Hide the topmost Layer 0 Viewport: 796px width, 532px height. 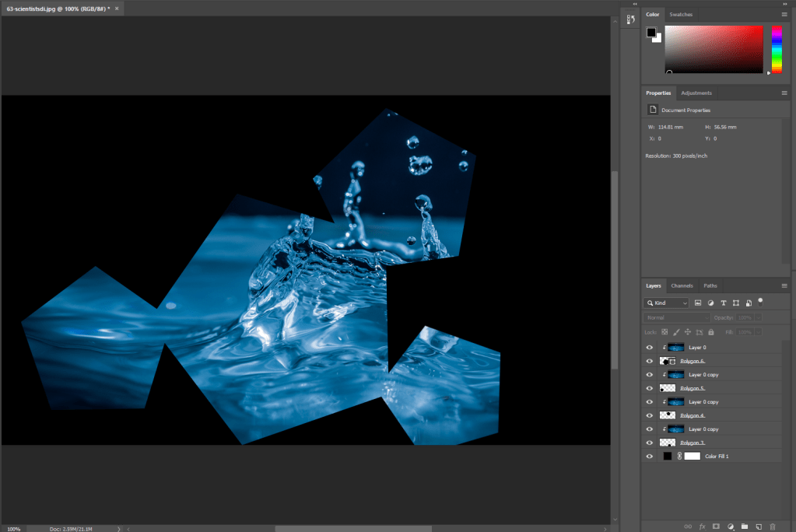click(649, 348)
